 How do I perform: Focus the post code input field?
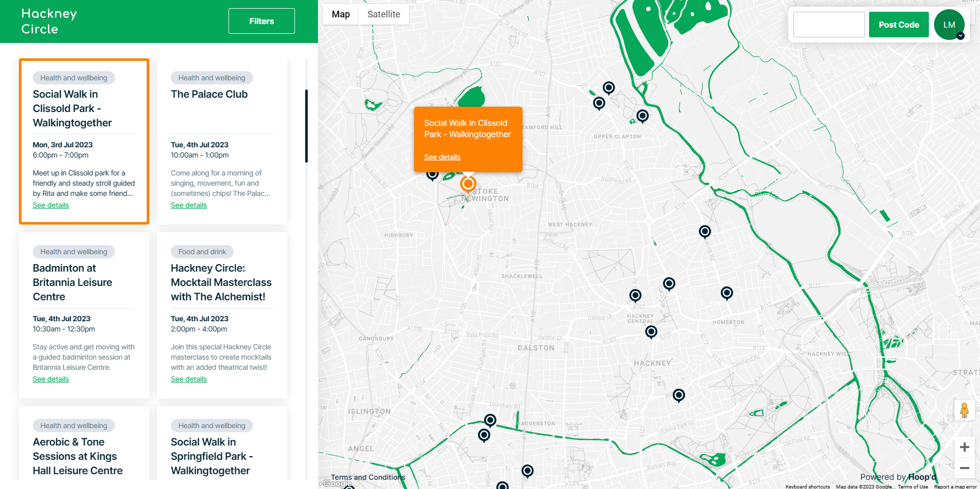829,25
